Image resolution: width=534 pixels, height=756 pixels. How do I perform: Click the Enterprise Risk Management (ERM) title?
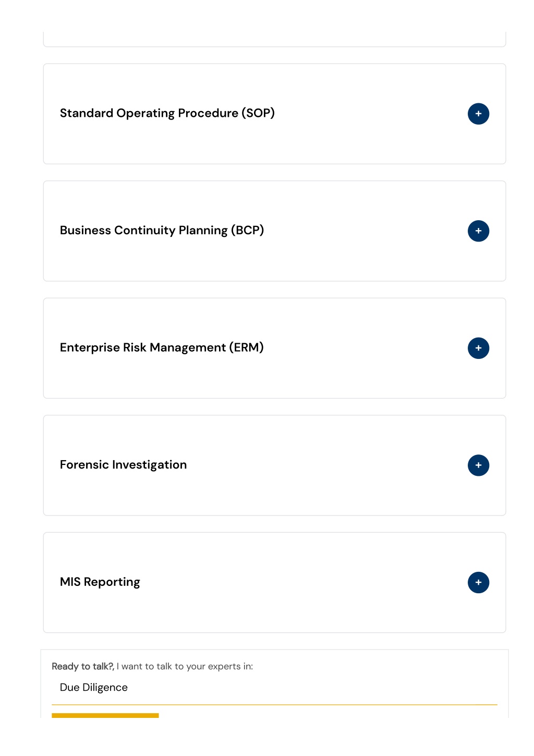(x=162, y=347)
